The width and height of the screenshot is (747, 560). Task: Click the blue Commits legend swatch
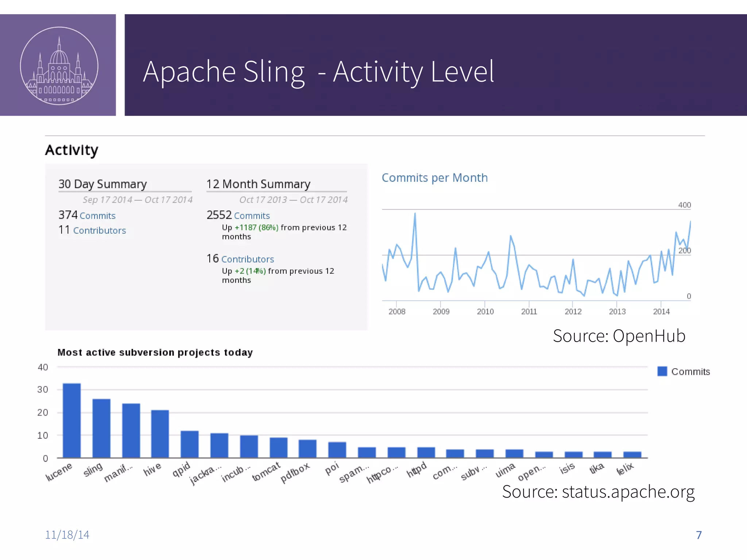[x=662, y=371]
